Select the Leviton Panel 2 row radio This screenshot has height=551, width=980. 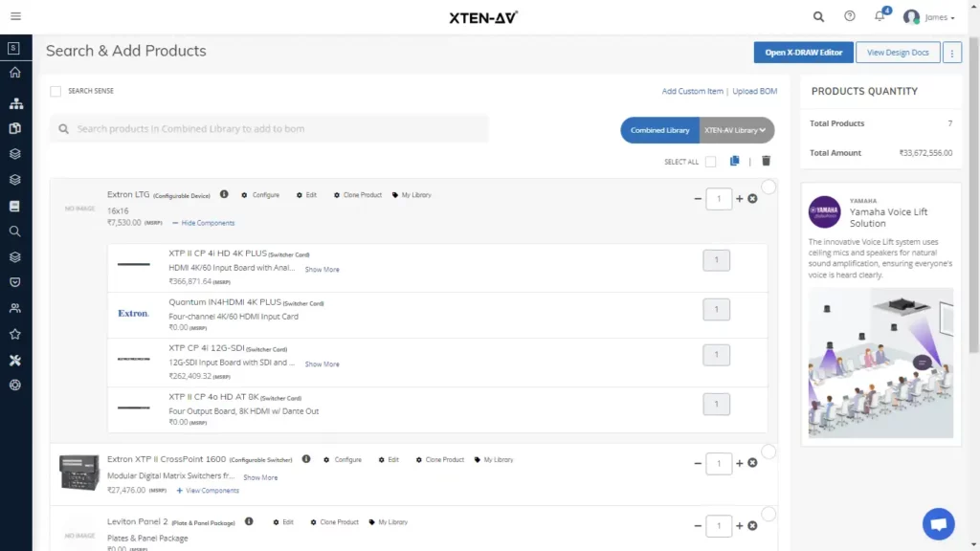[768, 514]
